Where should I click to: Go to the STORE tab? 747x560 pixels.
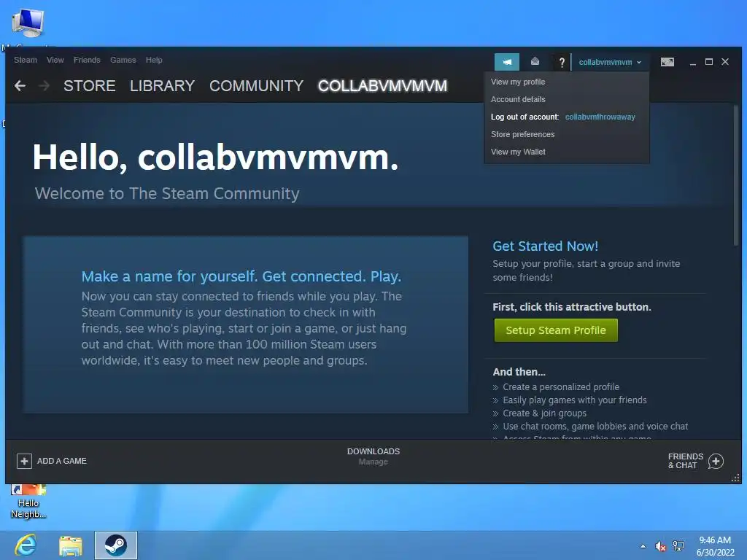90,86
